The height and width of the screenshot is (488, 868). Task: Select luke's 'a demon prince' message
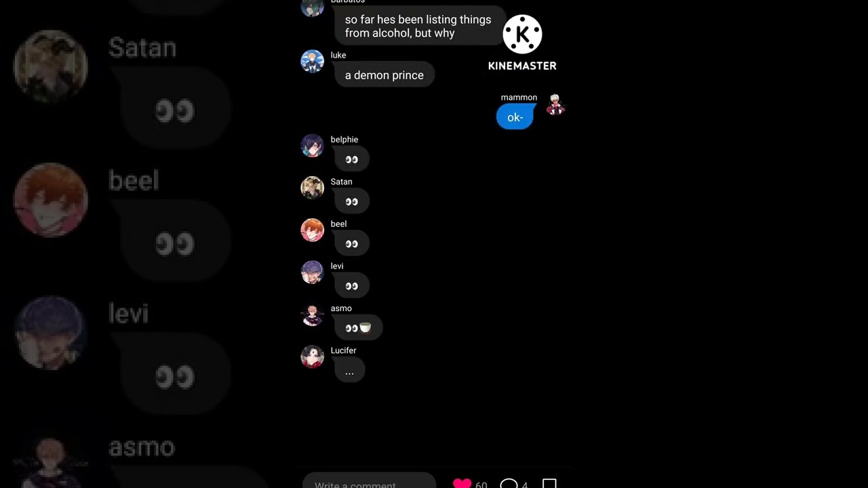pos(384,75)
